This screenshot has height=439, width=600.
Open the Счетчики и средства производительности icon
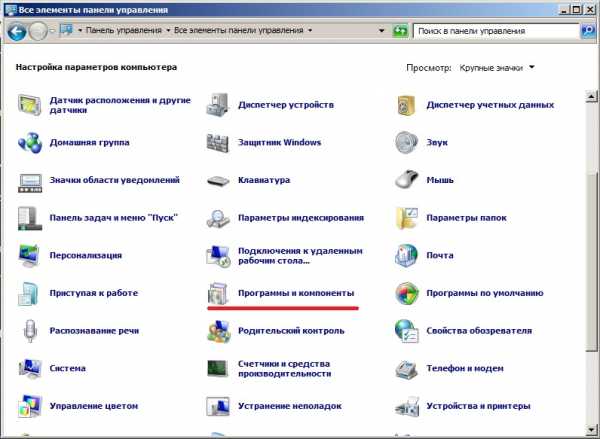click(218, 368)
